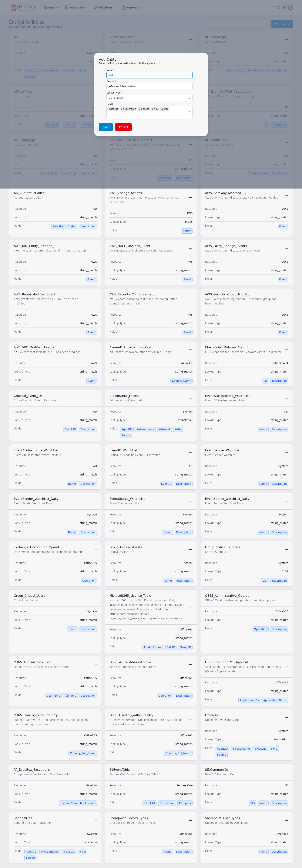Open options menu for S1EventTable card
Viewport: 302px width, 868px height.
191,772
